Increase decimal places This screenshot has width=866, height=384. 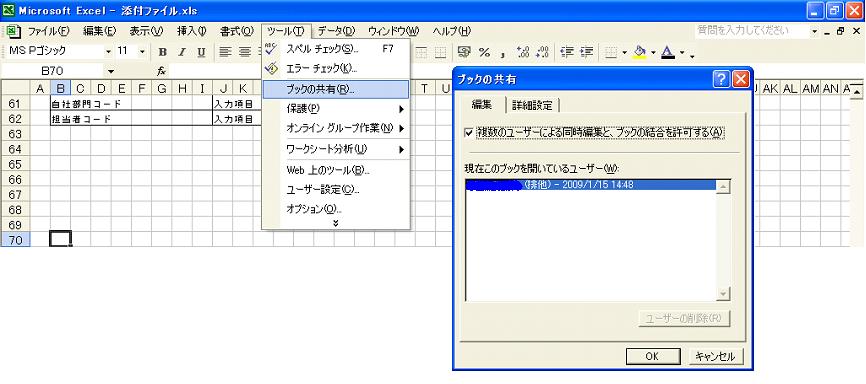[522, 52]
